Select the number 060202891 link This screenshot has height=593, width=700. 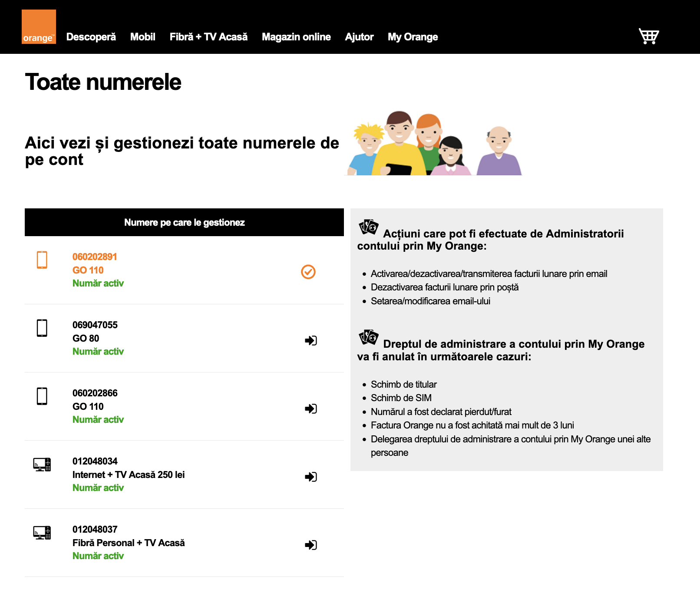point(95,257)
